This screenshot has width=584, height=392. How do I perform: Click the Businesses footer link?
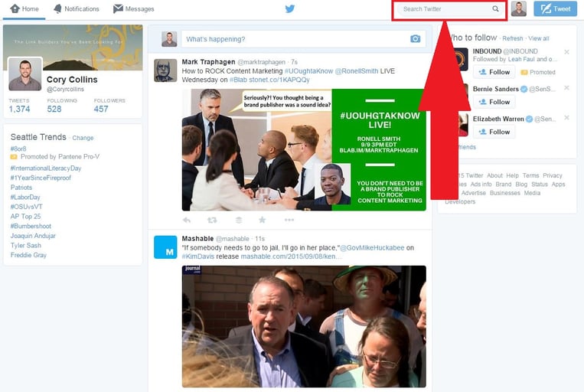point(504,193)
